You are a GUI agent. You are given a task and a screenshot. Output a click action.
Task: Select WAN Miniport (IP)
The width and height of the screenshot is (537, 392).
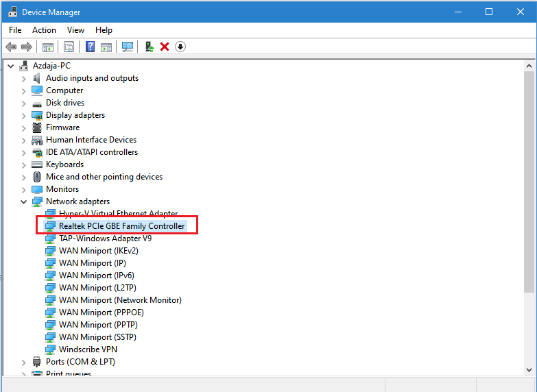pos(93,263)
